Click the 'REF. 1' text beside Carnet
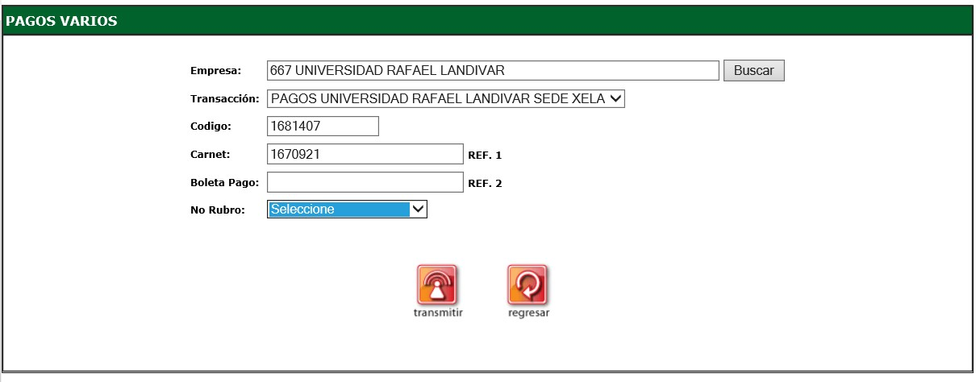This screenshot has height=382, width=980. 485,155
